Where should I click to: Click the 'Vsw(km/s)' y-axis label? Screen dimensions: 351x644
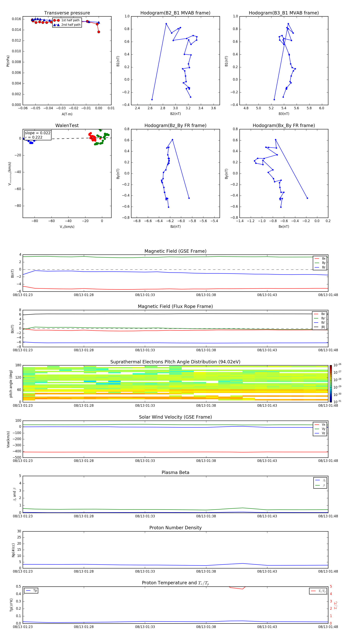click(x=8, y=439)
